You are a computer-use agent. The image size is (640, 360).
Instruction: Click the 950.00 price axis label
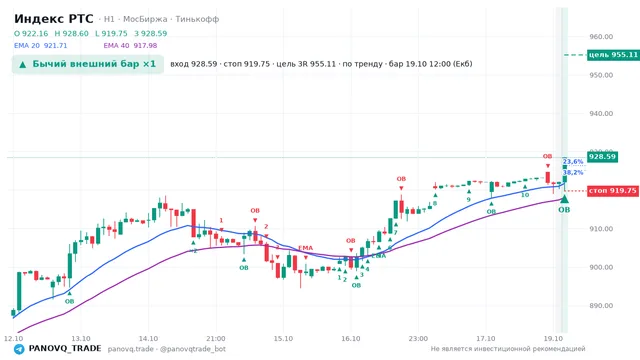(601, 75)
